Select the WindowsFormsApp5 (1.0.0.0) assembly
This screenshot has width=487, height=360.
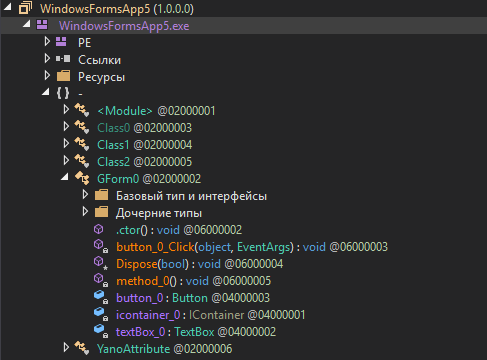[117, 9]
